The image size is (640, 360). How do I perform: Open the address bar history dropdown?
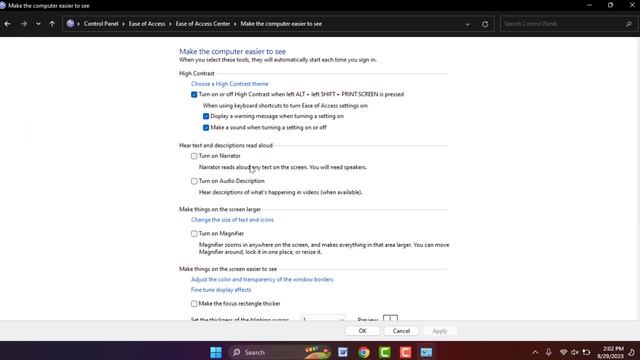pyautogui.click(x=467, y=24)
